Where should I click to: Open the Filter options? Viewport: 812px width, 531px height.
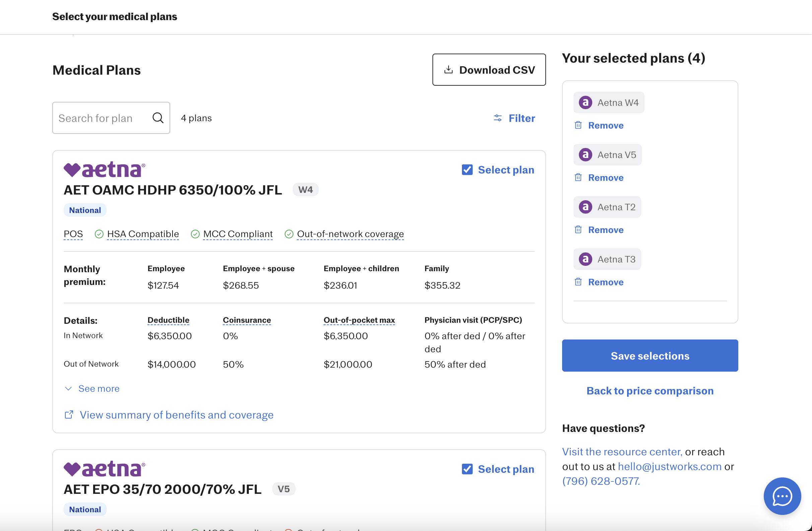[514, 118]
